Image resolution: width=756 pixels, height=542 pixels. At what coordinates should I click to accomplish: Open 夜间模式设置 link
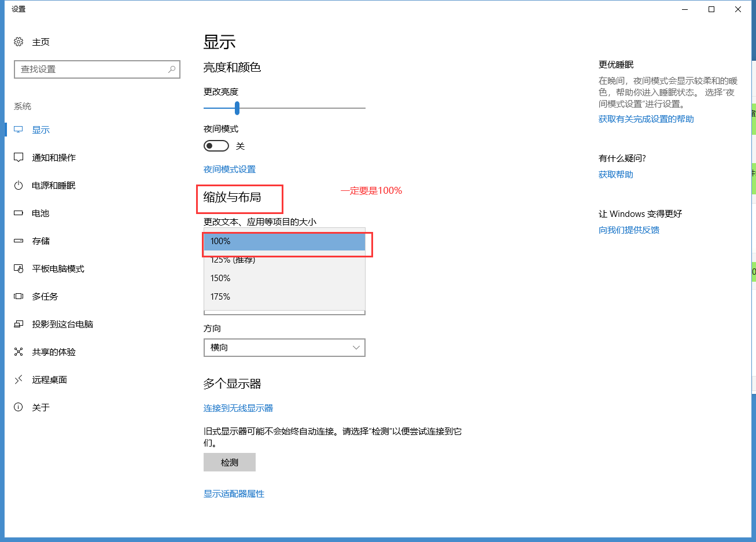click(230, 169)
